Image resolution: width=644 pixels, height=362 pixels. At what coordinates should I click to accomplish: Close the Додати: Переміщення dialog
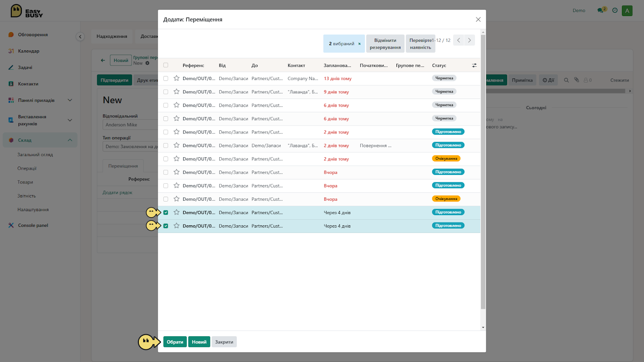pos(478,19)
